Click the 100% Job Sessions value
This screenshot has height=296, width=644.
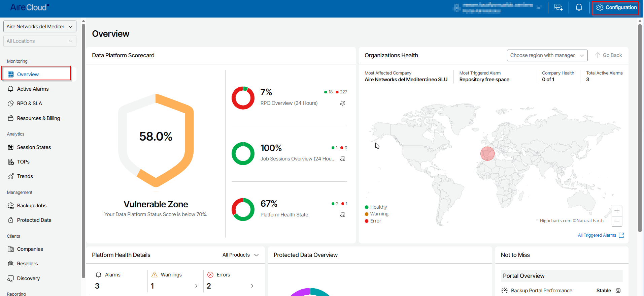pyautogui.click(x=271, y=148)
